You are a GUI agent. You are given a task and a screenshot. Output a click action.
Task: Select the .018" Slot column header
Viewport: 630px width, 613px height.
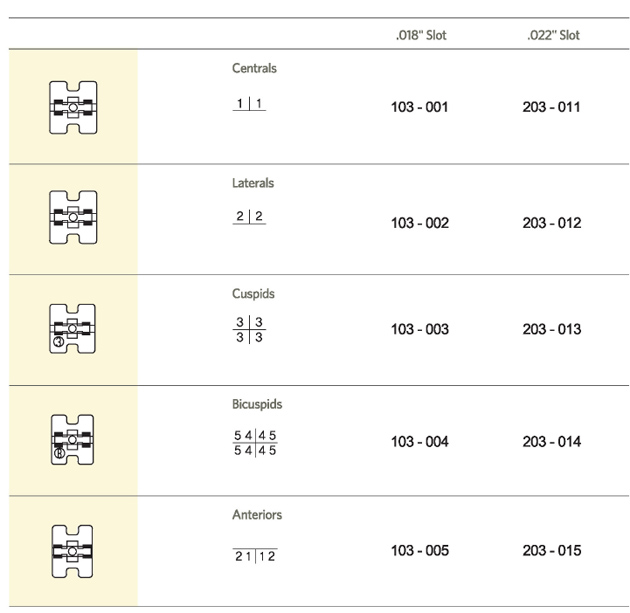(x=421, y=35)
